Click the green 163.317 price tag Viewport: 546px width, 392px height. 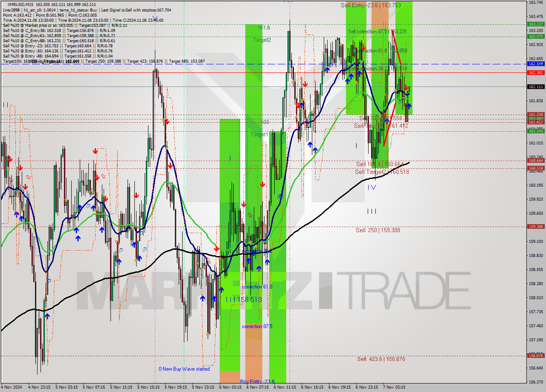tap(536, 24)
